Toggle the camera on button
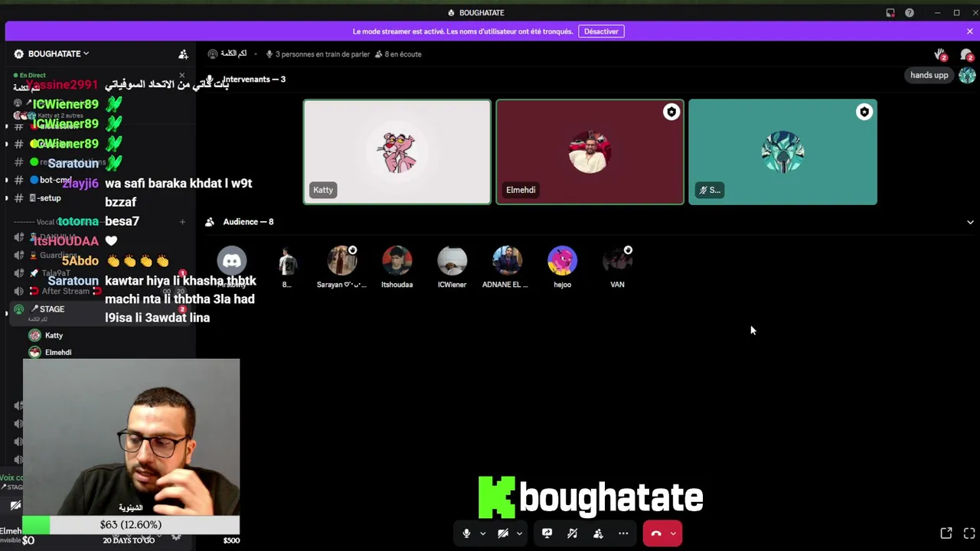The height and width of the screenshot is (551, 980). pos(503,533)
